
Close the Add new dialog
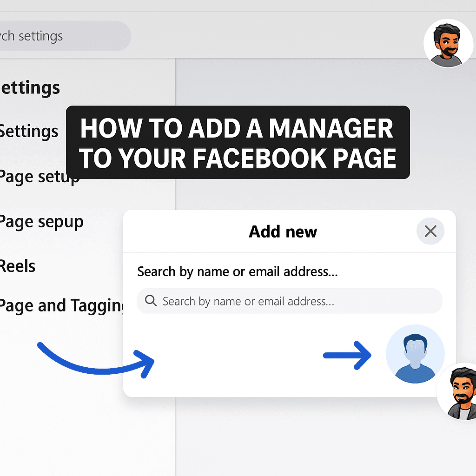[x=430, y=231]
